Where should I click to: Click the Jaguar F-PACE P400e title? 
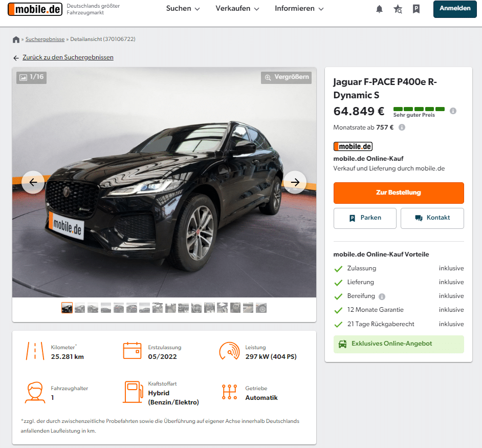click(385, 88)
